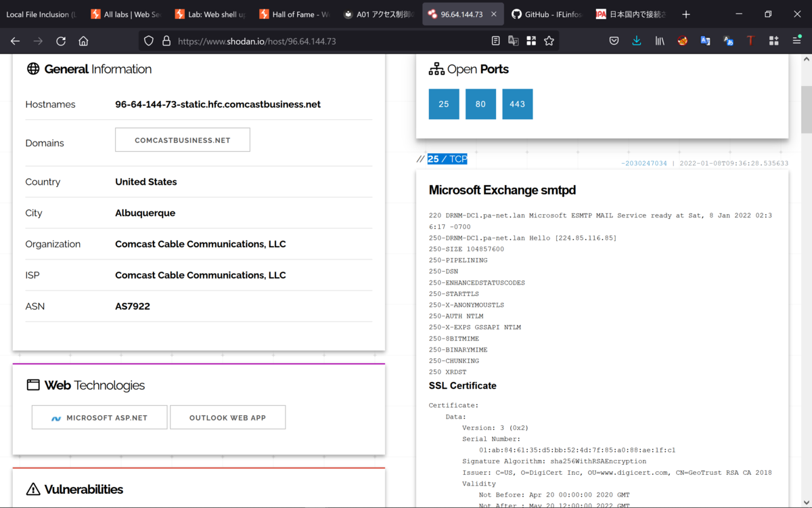Click the blue Google Translate extension icon

[x=705, y=41]
